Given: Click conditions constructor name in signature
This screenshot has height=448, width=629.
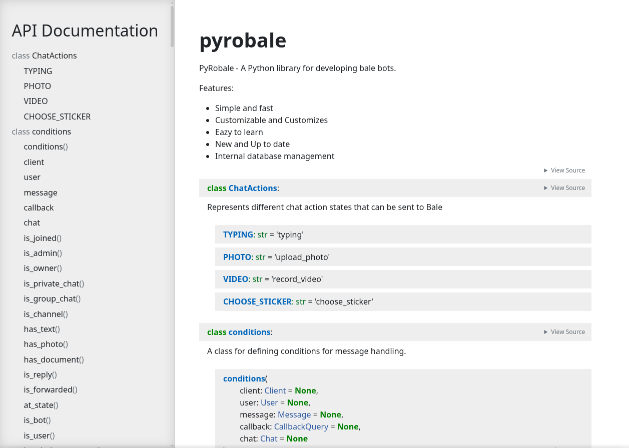Looking at the screenshot, I should (x=244, y=379).
